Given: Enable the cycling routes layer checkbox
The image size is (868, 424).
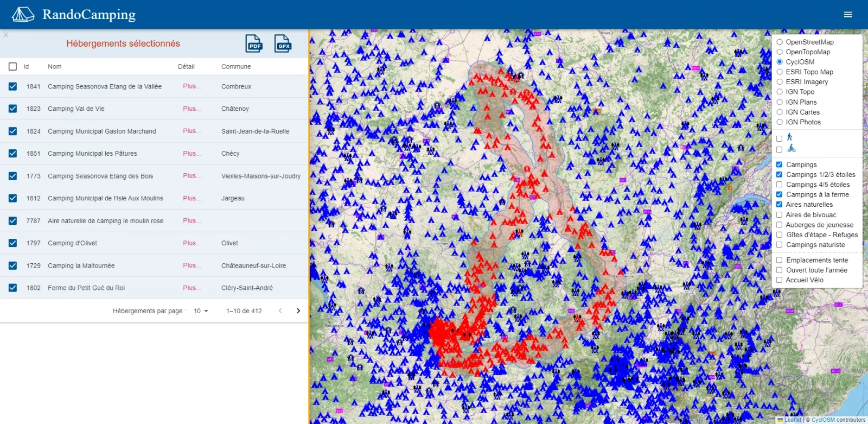Looking at the screenshot, I should (x=779, y=149).
